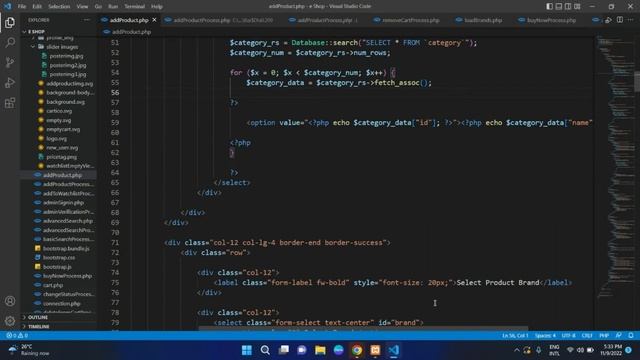Open posterimg.jpg in the explorer
Screen dimensions: 640x360
click(66, 56)
